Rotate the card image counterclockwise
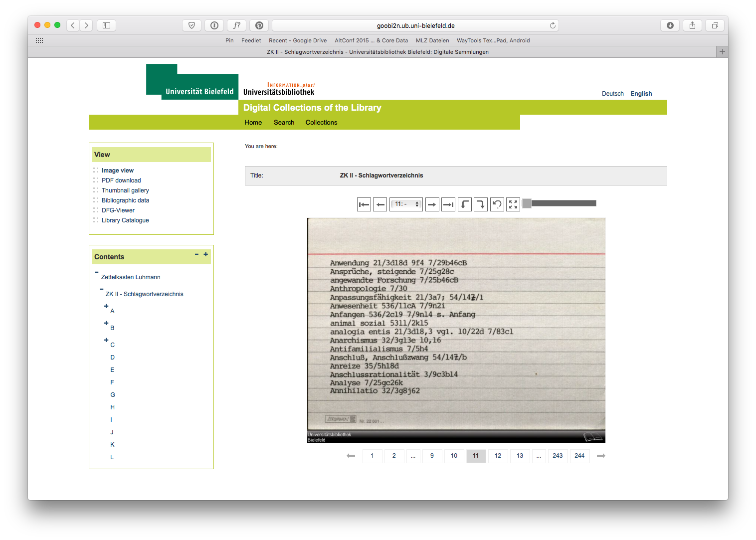Image resolution: width=756 pixels, height=540 pixels. [465, 204]
